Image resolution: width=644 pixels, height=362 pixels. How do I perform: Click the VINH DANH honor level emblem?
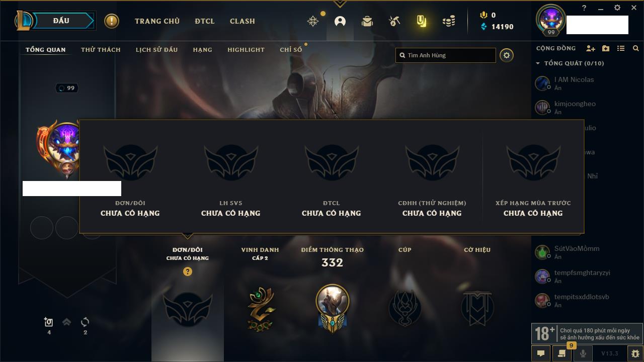click(x=261, y=309)
